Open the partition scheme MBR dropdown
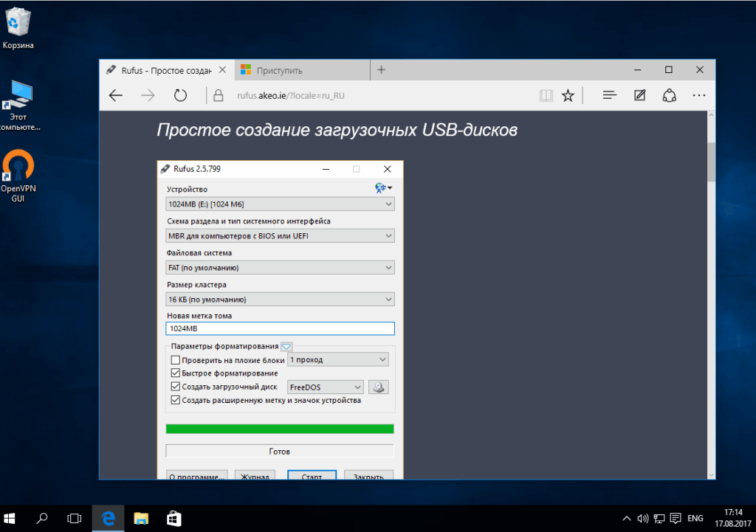This screenshot has height=532, width=756. click(280, 235)
